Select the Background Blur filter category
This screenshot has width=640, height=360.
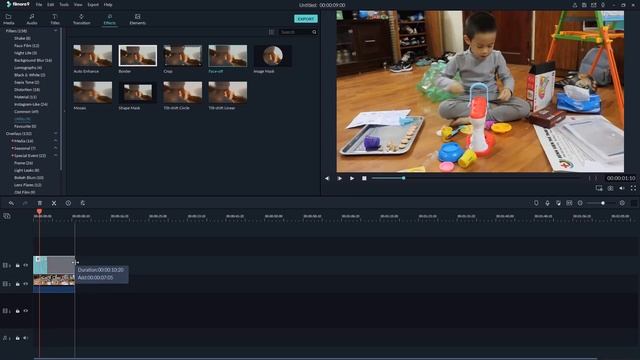click(33, 60)
